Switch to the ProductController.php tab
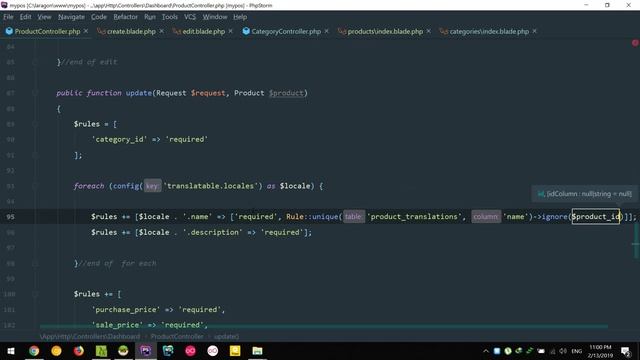This screenshot has width=640, height=360. point(47,31)
